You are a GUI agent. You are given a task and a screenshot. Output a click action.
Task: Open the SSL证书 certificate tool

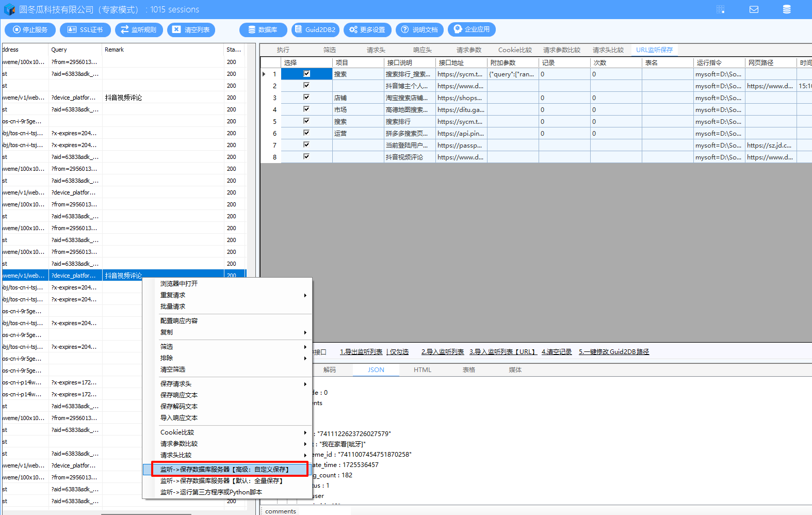[x=85, y=30]
